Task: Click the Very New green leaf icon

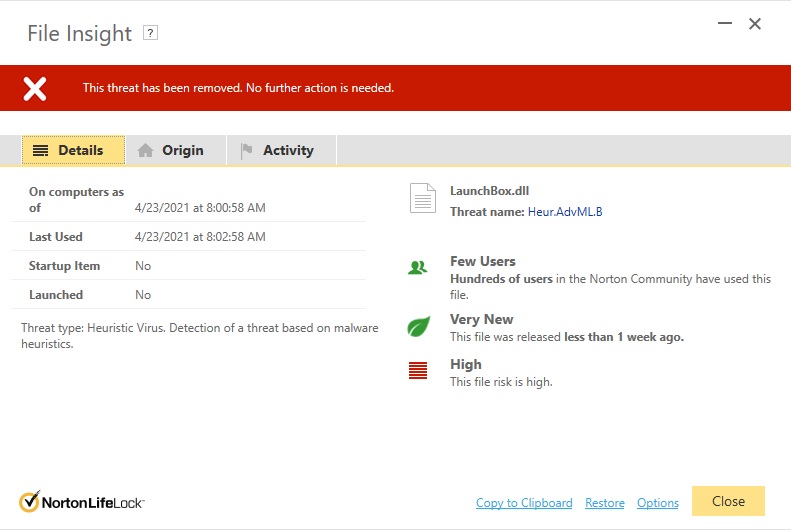Action: 419,326
